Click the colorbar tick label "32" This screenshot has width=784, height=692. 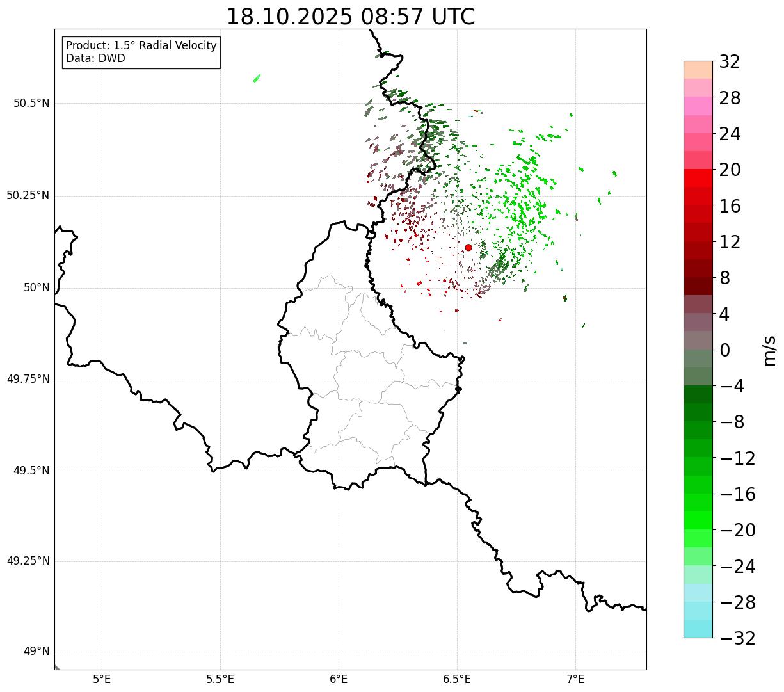(x=730, y=62)
